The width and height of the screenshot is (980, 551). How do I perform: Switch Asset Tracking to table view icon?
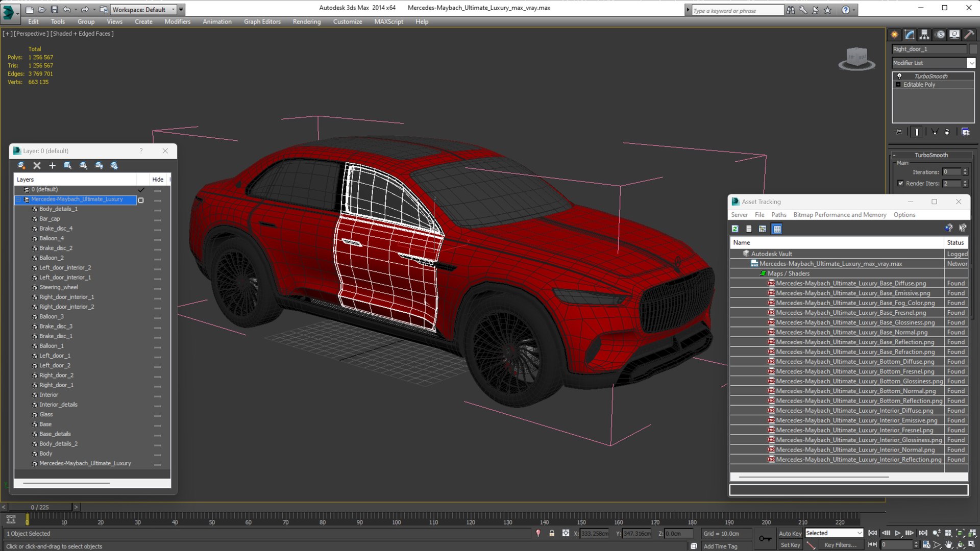pos(777,229)
